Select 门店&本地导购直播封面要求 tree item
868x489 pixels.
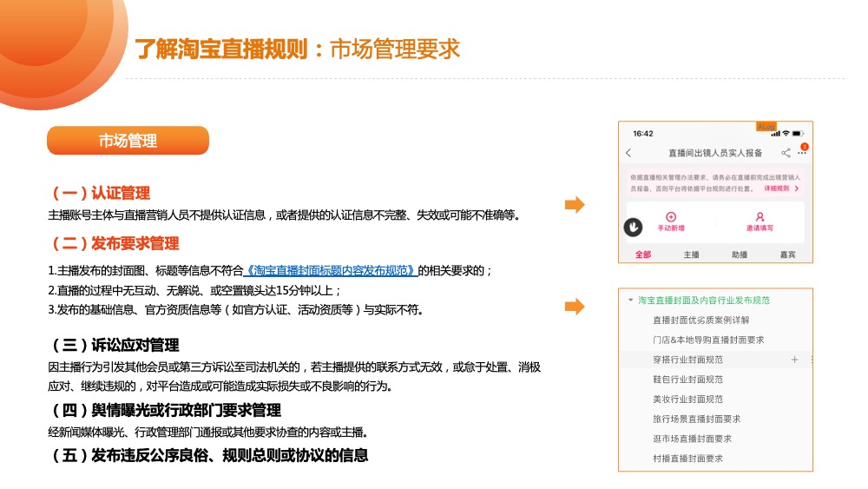point(708,340)
